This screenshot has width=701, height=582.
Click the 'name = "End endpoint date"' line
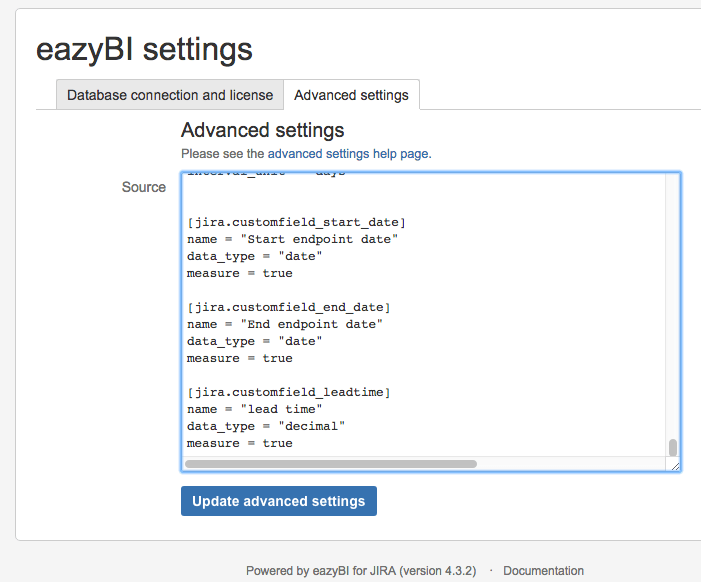285,324
